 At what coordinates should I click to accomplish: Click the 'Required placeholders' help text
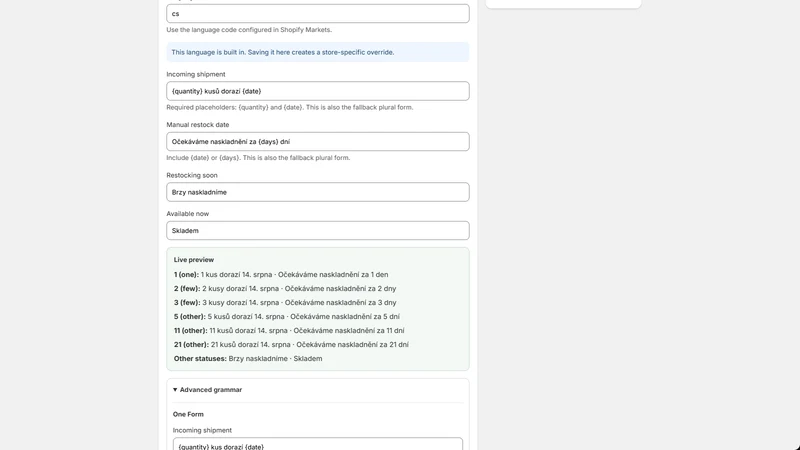[290, 108]
